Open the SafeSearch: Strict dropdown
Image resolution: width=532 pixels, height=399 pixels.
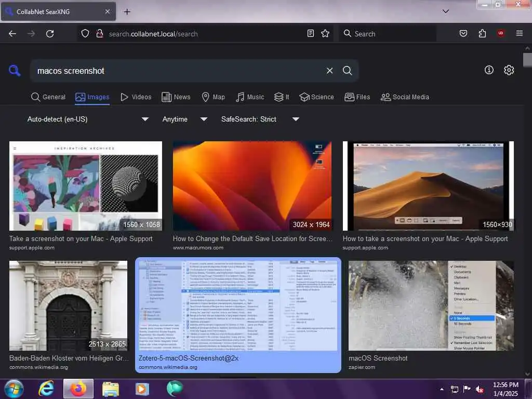(260, 119)
